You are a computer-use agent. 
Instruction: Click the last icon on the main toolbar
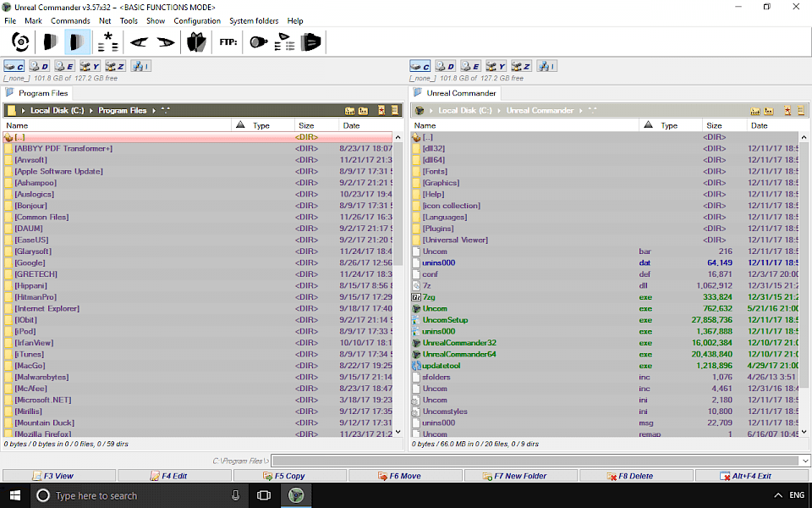coord(310,42)
